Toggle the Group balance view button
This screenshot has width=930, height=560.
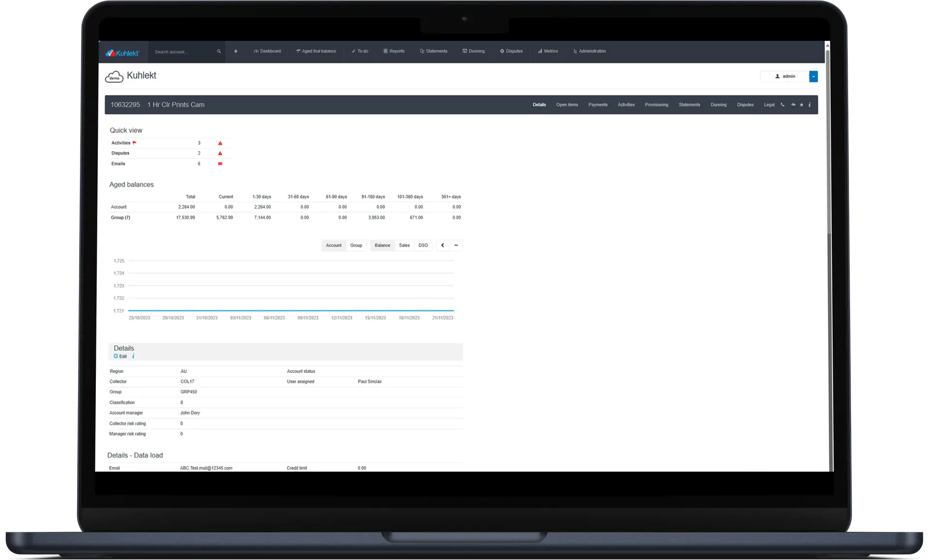pyautogui.click(x=356, y=245)
